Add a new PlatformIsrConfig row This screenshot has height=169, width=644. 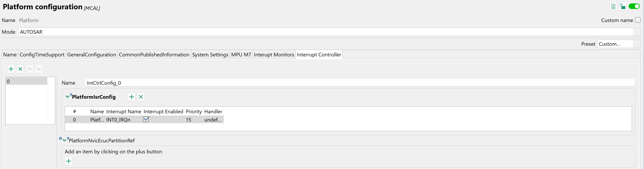[131, 97]
